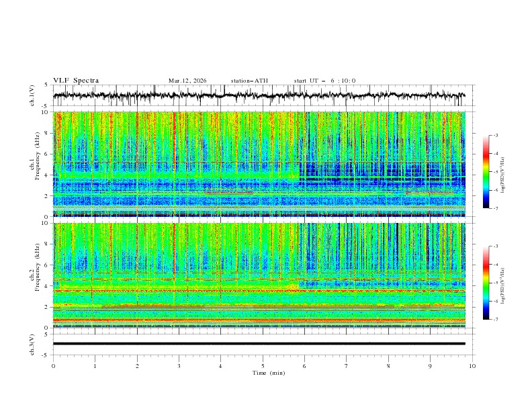Click the ch.3 flat black voltage trace
This screenshot has width=532, height=411.
(x=259, y=344)
